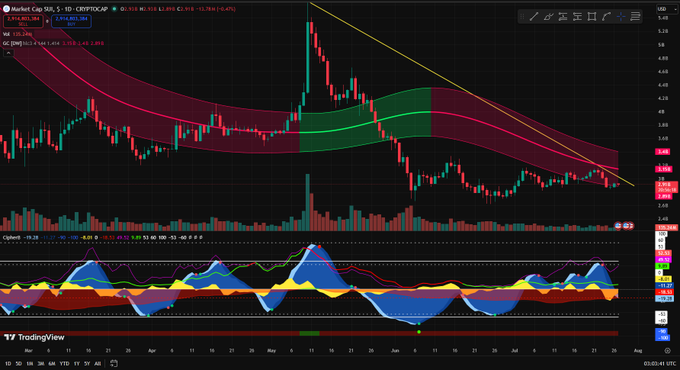Open the USD currency dropdown
The image size is (680, 370).
tap(666, 9)
